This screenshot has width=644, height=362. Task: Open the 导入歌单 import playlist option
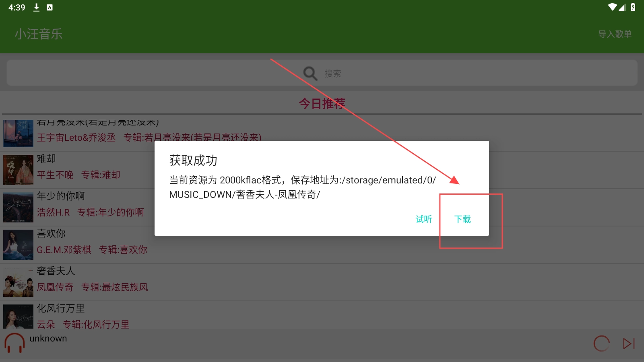614,34
